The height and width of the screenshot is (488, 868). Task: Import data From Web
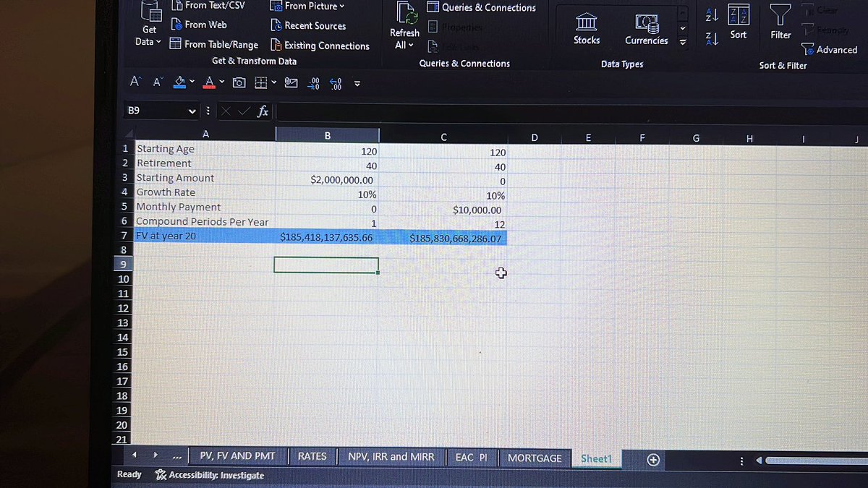(x=199, y=25)
